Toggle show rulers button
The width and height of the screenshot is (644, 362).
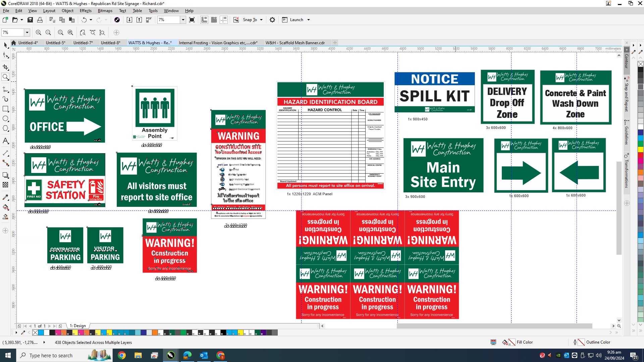(204, 20)
